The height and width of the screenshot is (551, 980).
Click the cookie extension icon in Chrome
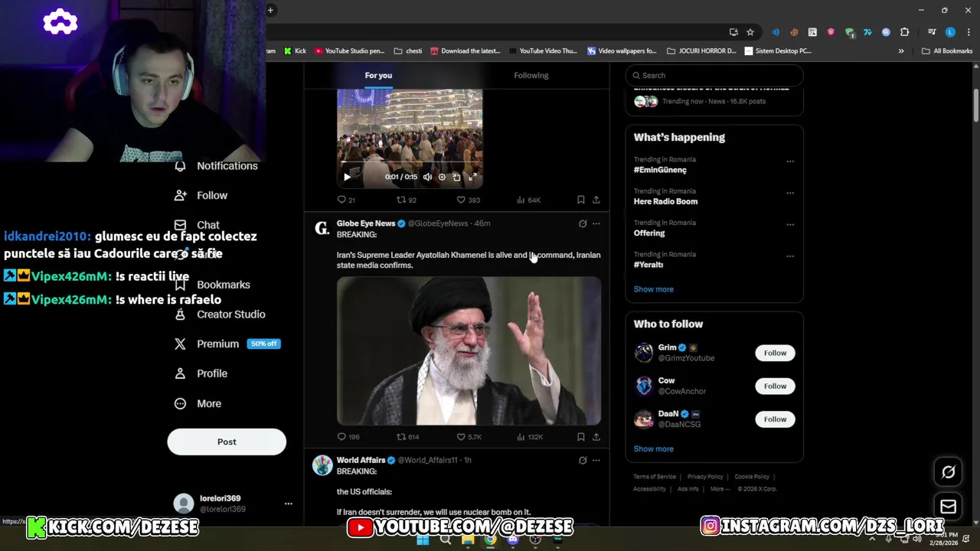click(x=794, y=32)
